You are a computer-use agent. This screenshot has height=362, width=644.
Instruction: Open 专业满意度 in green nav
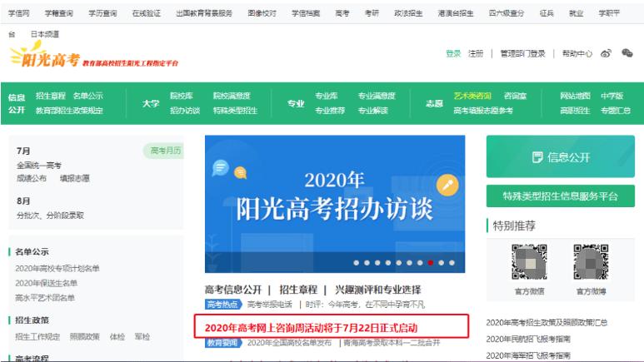point(377,96)
